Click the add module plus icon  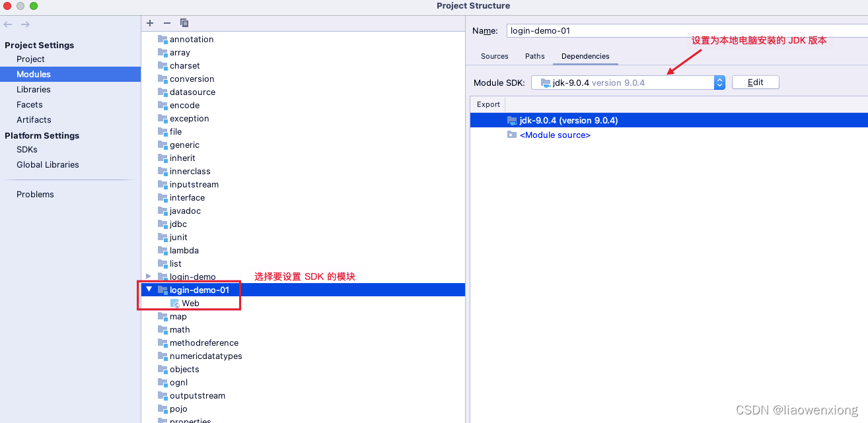[150, 23]
